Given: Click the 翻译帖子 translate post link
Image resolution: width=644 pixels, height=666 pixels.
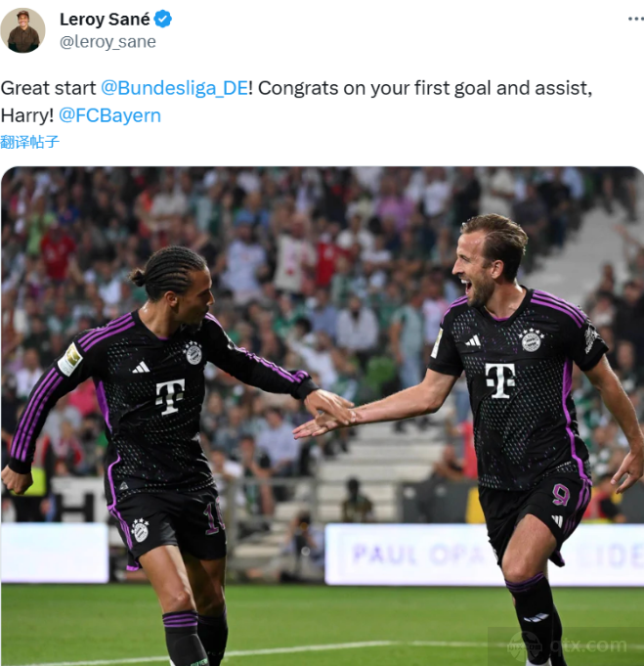Looking at the screenshot, I should 29,142.
